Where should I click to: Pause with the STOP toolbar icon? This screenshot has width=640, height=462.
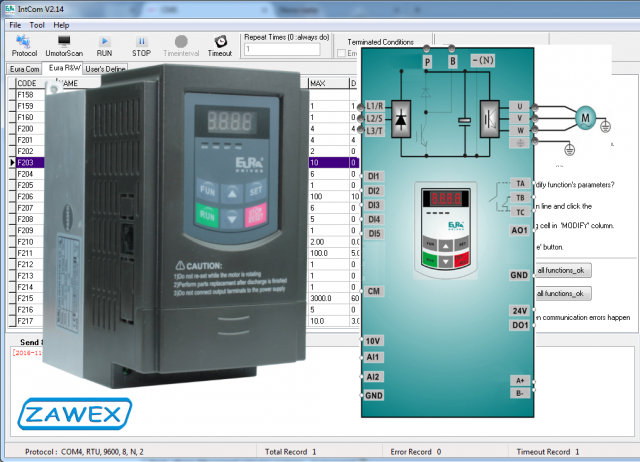[x=141, y=46]
